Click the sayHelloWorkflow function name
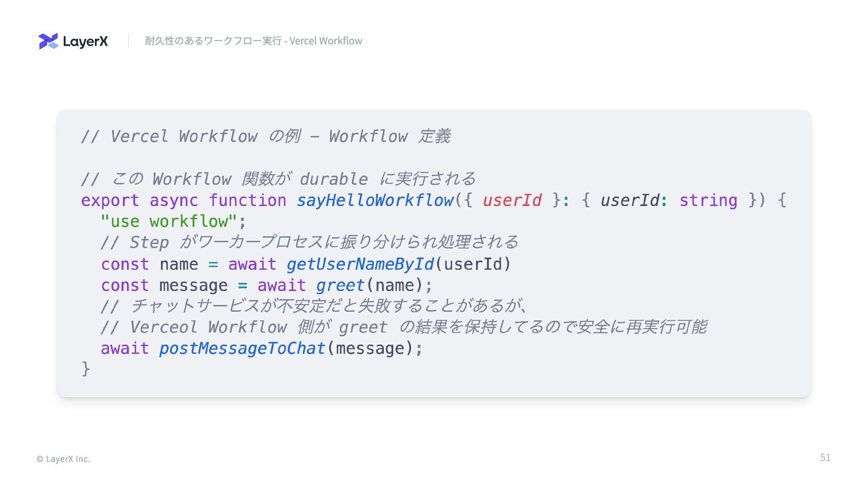 point(375,200)
